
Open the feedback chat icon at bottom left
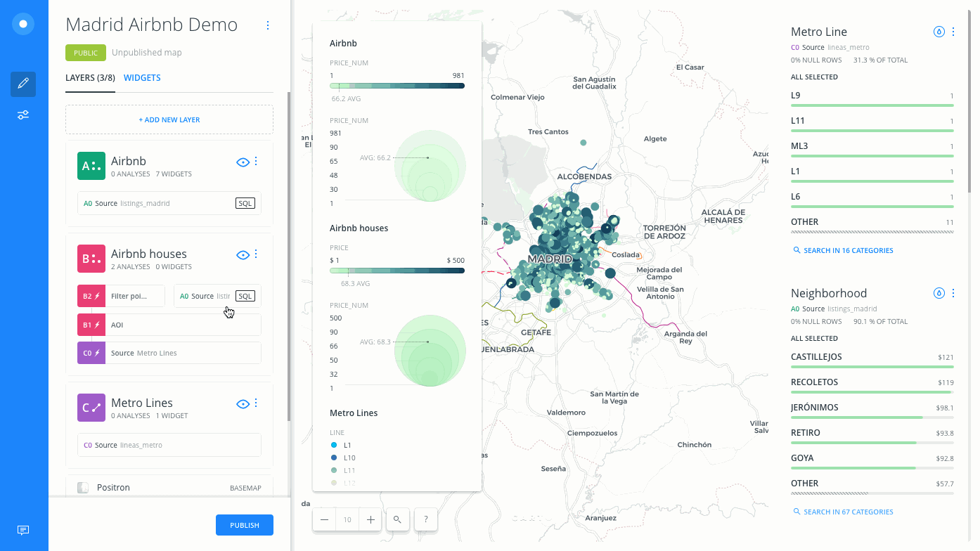pos(22,530)
